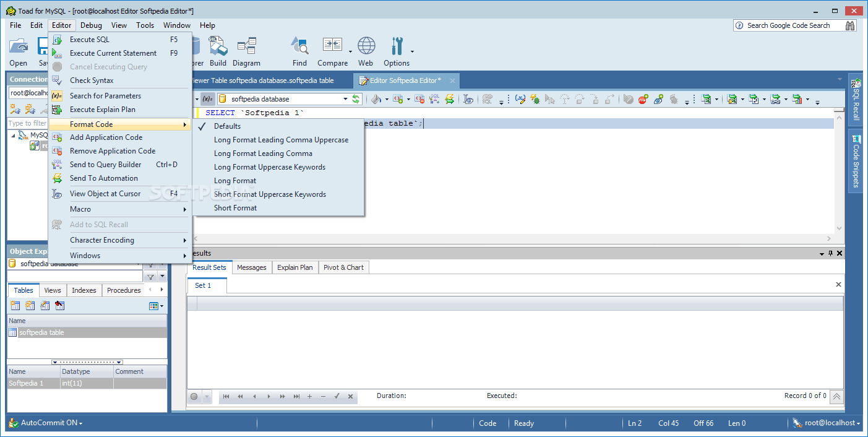Screen dimensions: 868x437
Task: Open the Diagram tool
Action: (x=246, y=51)
